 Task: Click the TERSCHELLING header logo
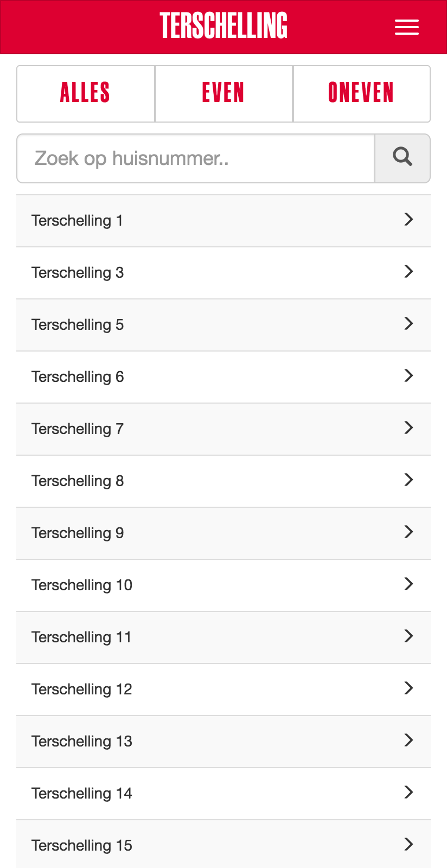pyautogui.click(x=224, y=26)
